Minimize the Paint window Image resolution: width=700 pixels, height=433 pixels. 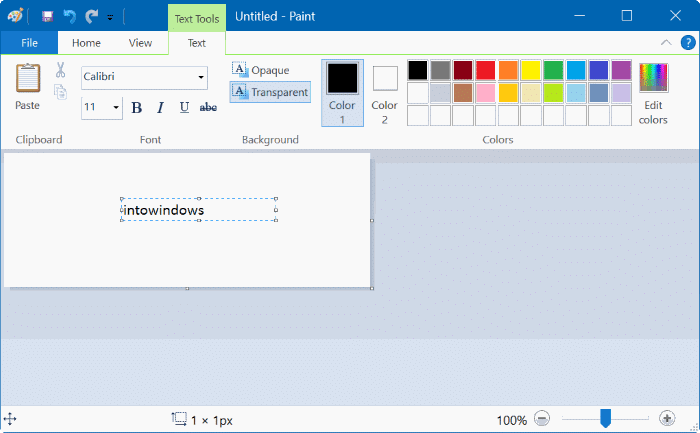click(579, 16)
